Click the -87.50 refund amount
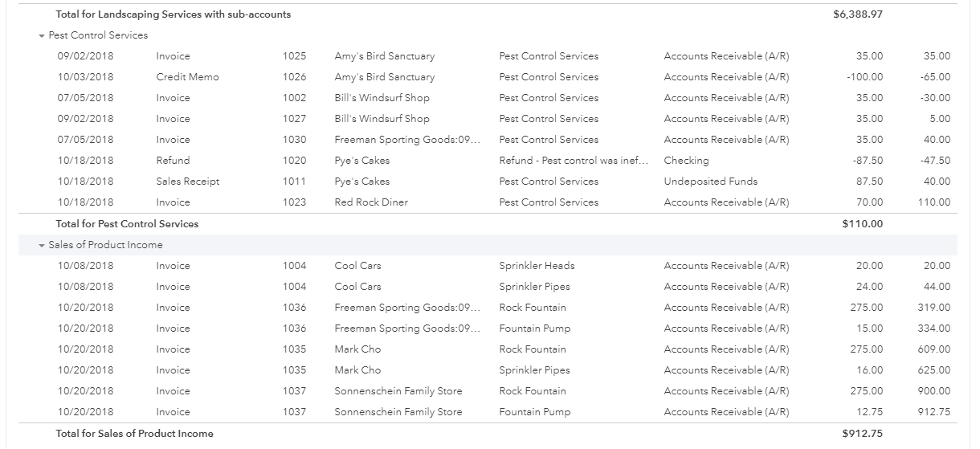980x449 pixels. click(x=867, y=161)
